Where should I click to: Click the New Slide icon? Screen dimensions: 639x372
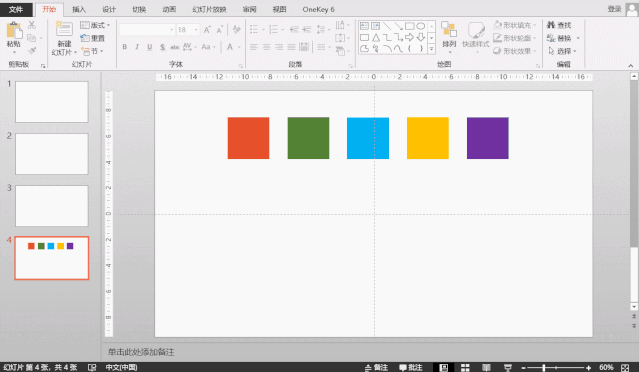[x=64, y=29]
